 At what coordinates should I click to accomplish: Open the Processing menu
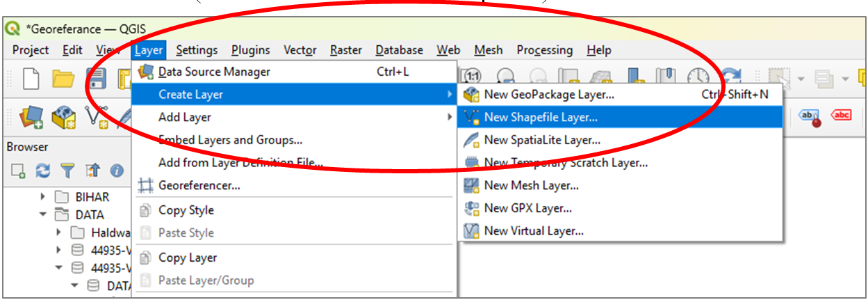[545, 50]
